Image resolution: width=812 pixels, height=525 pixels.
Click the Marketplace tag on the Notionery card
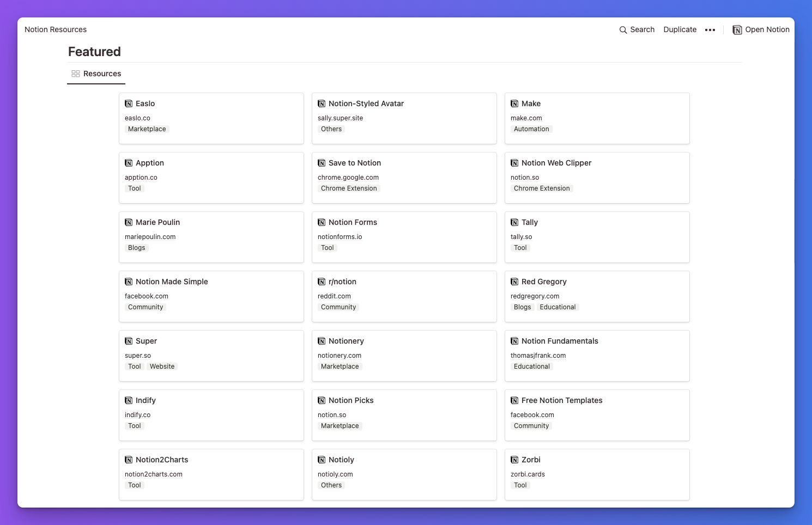point(340,366)
